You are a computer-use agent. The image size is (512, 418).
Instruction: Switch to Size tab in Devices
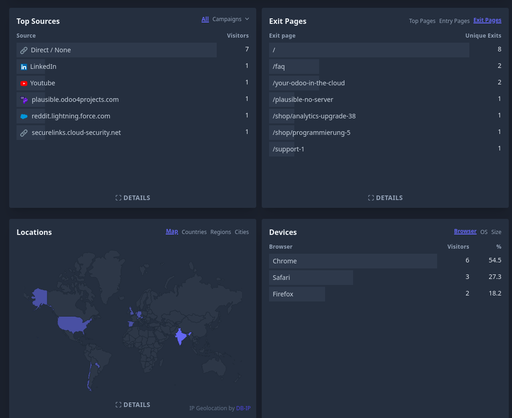pos(496,232)
